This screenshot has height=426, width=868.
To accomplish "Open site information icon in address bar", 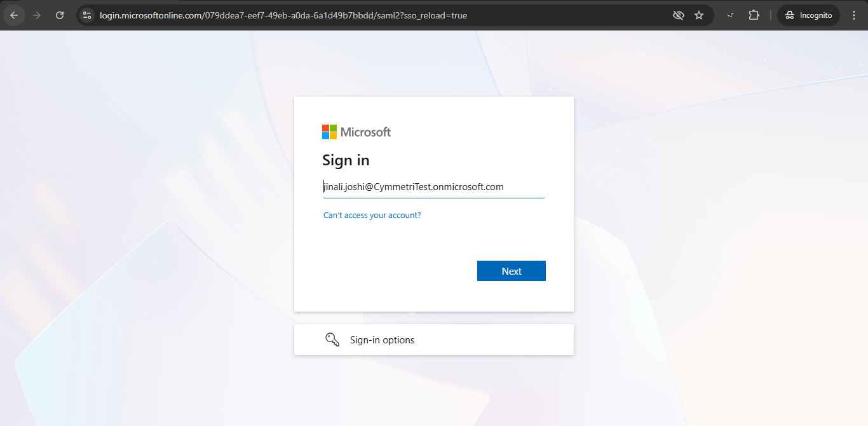I will click(x=87, y=15).
